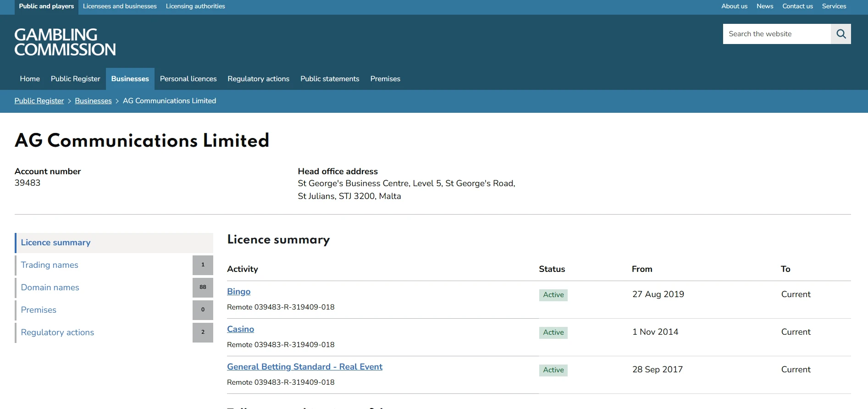The width and height of the screenshot is (868, 409).
Task: Open Public Register in the navigation bar
Action: click(x=75, y=79)
